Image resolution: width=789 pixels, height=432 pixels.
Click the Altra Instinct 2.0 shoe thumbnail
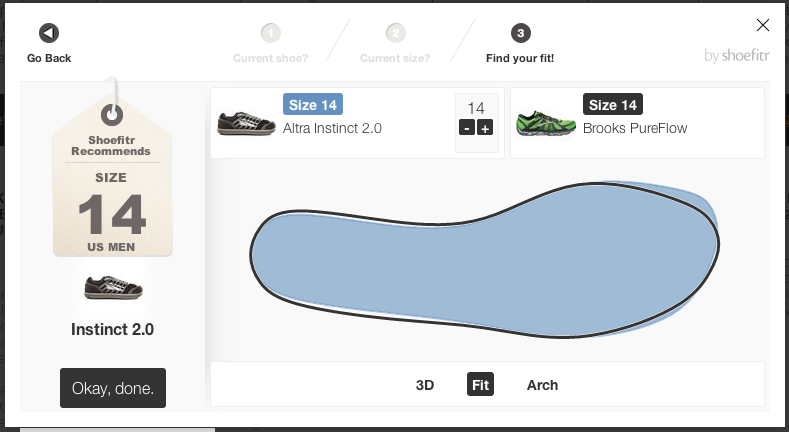coord(247,123)
